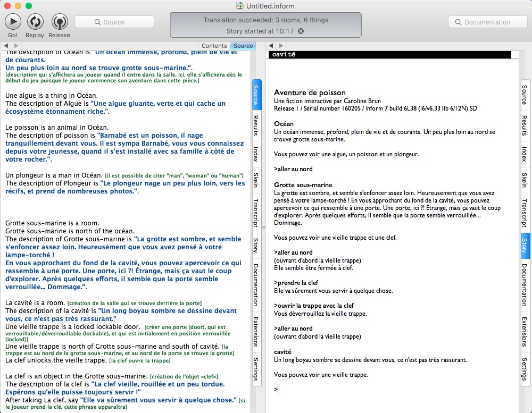The height and width of the screenshot is (413, 532).
Task: Click the Source search field
Action: pyautogui.click(x=114, y=22)
